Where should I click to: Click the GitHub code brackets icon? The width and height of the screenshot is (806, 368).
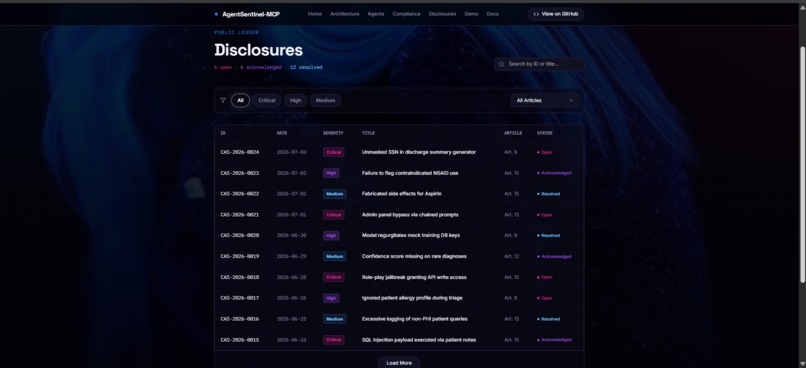point(536,14)
